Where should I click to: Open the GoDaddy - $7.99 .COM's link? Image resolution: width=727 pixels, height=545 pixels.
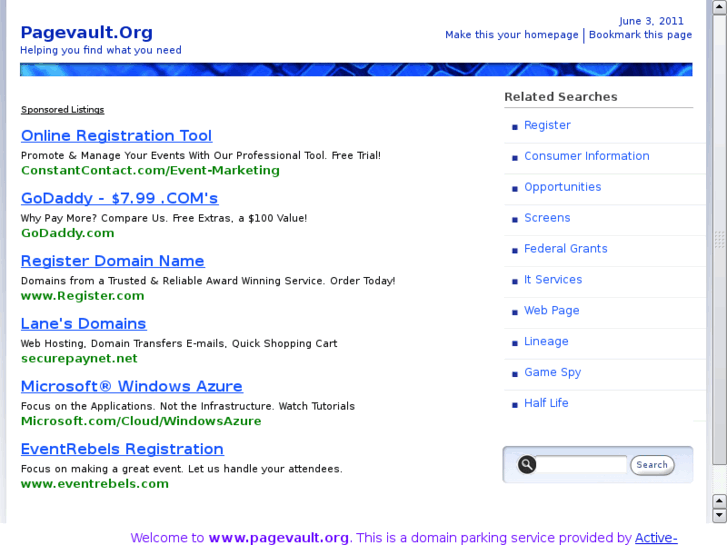(120, 198)
